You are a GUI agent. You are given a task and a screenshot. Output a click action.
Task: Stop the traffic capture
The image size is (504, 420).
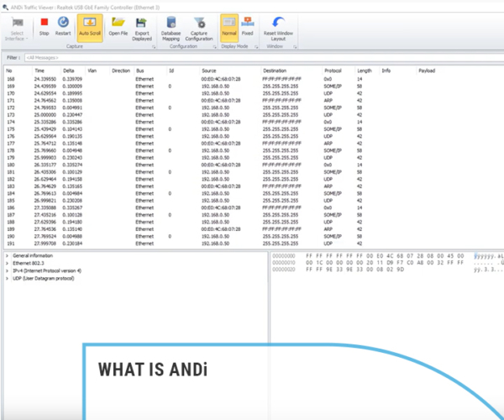[x=44, y=29]
